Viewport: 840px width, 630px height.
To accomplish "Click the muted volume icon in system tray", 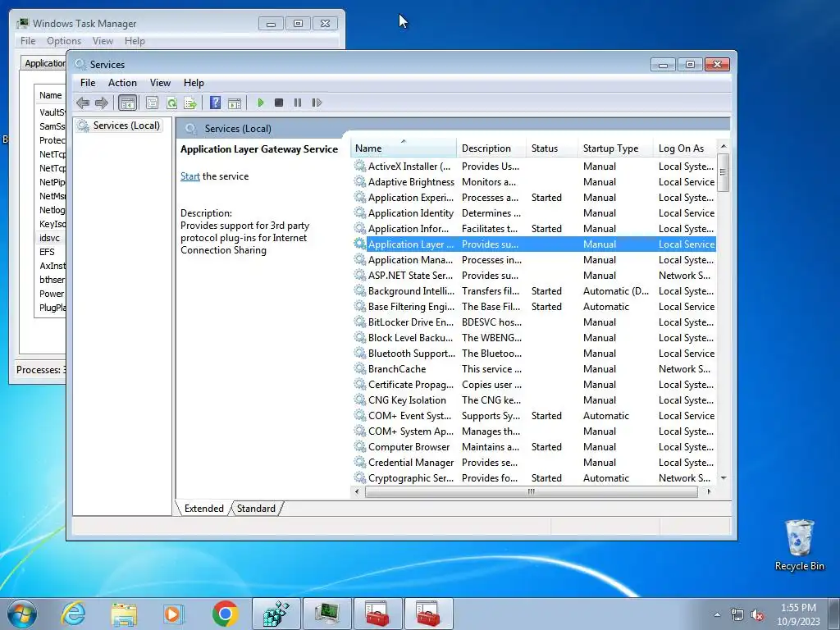I will (x=757, y=615).
